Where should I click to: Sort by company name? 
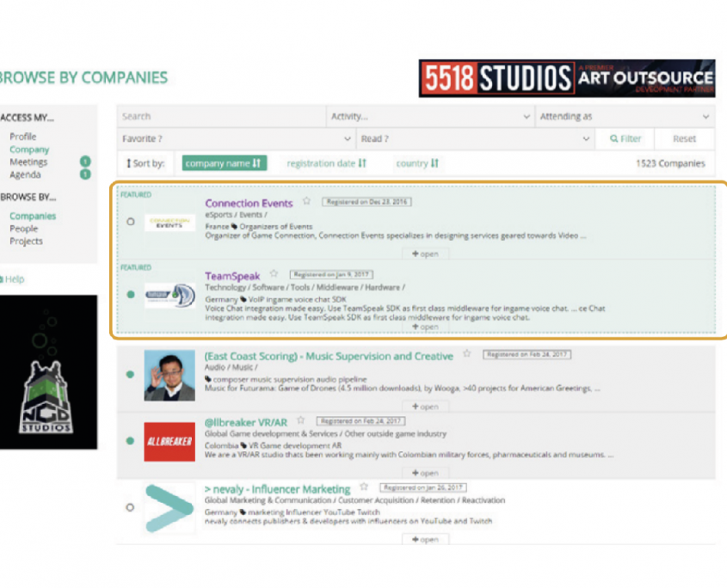(224, 163)
